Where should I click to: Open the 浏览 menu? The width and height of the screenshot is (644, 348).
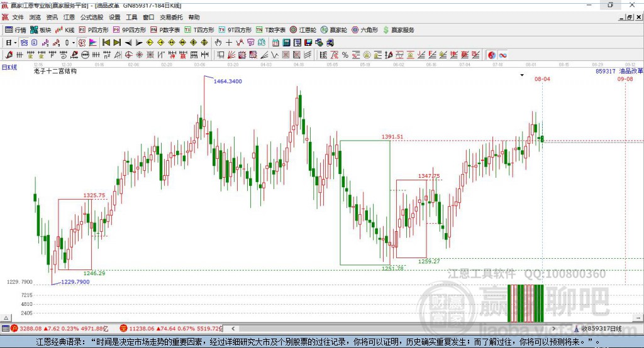(x=35, y=17)
